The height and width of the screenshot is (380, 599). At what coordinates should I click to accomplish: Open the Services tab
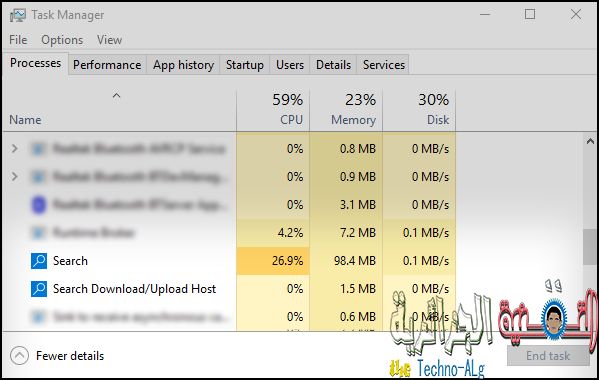point(384,65)
